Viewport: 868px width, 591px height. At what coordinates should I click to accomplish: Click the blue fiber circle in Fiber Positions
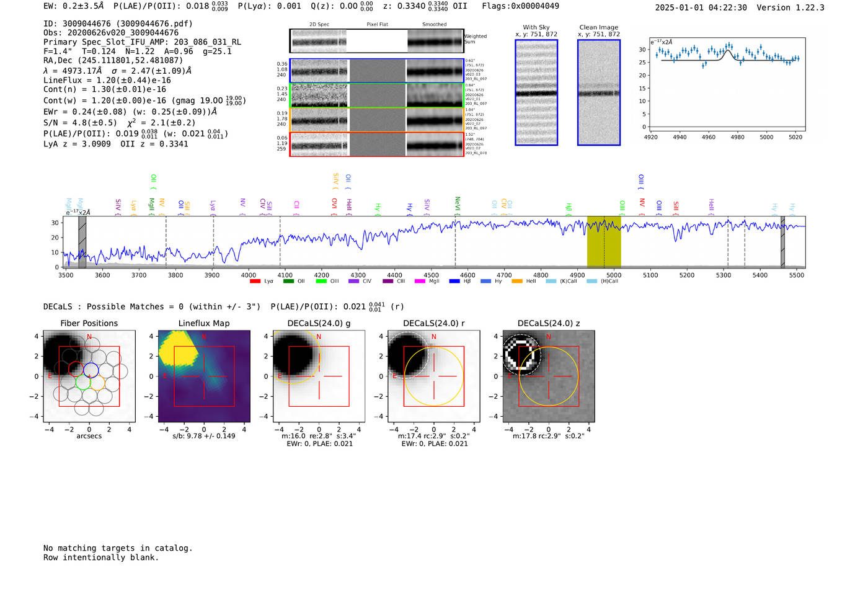pyautogui.click(x=91, y=369)
